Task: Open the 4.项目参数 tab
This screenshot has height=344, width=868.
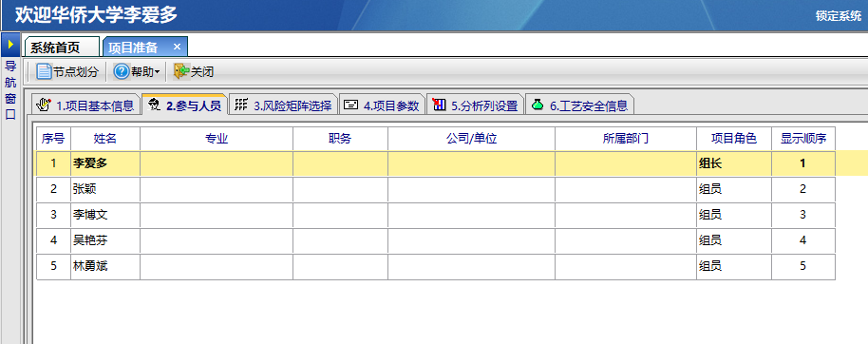Action: tap(382, 105)
